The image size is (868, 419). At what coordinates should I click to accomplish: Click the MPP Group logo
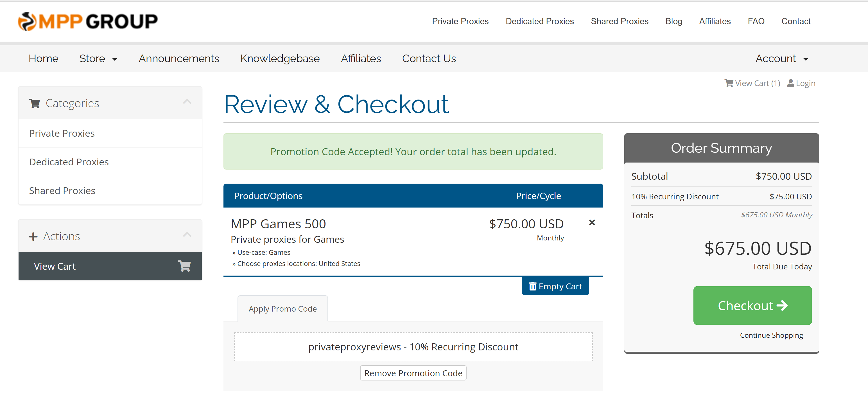click(x=88, y=22)
